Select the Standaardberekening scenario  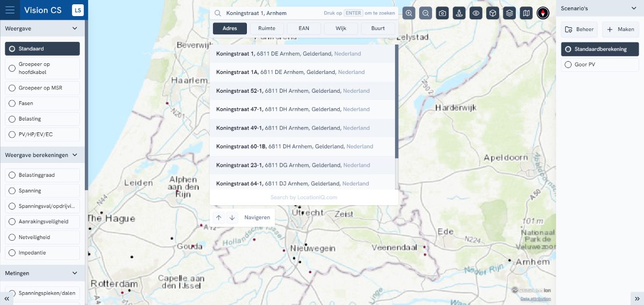tap(600, 49)
